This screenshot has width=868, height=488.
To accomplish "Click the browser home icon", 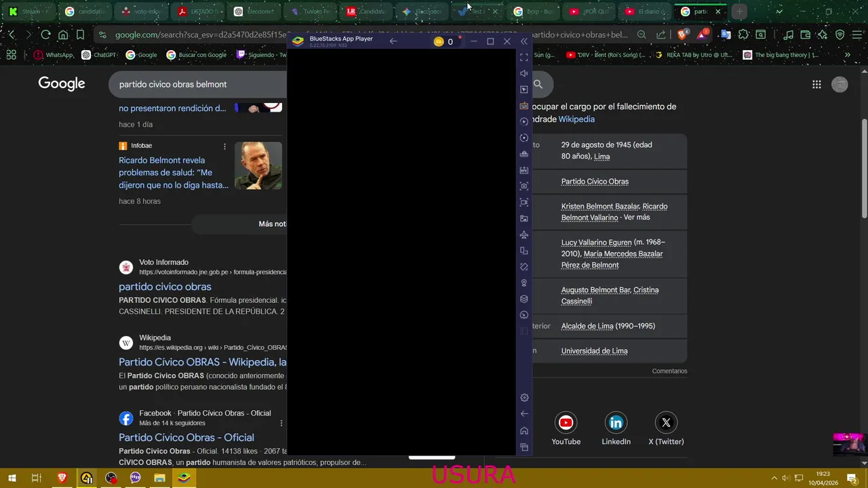I will tap(63, 35).
